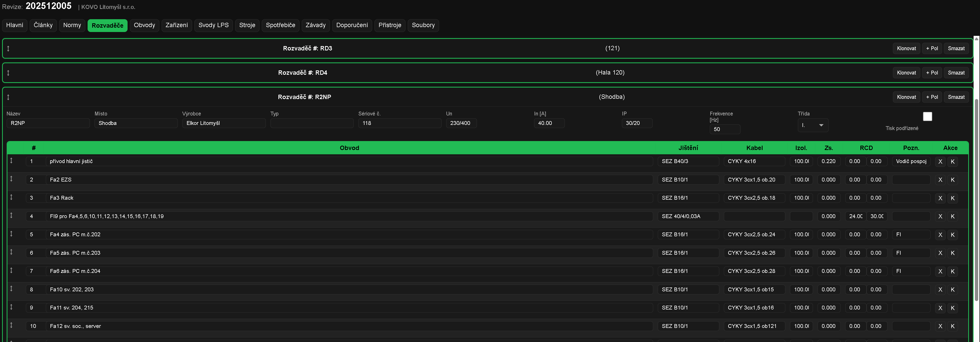Viewport: 980px width, 342px height.
Task: Expand the Rozvaděč RD3 header
Action: coord(307,48)
